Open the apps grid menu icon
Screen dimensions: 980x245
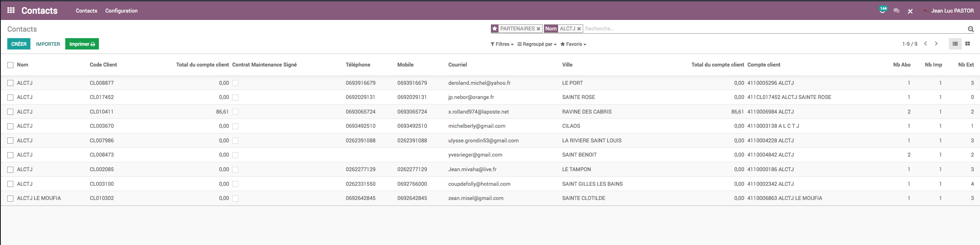[x=11, y=11]
